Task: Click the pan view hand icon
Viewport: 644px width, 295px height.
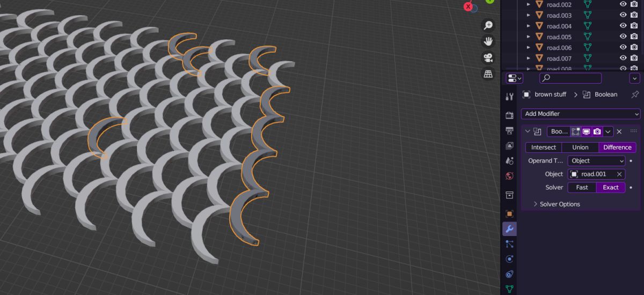Action: [x=488, y=41]
